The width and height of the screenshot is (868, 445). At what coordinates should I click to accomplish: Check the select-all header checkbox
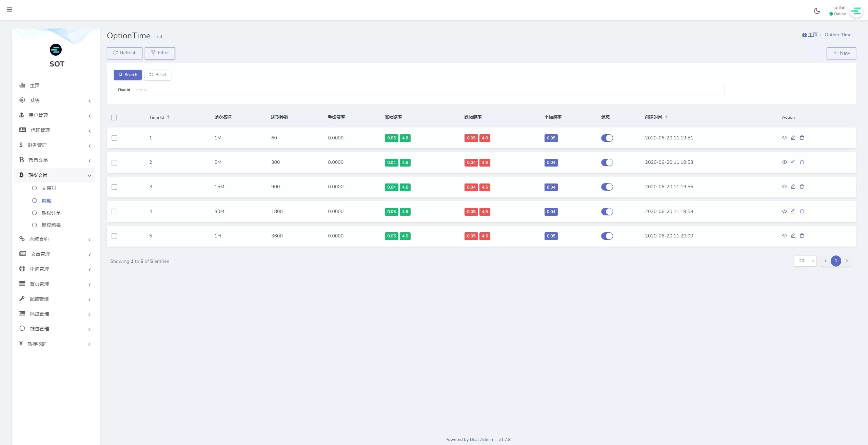pos(114,117)
